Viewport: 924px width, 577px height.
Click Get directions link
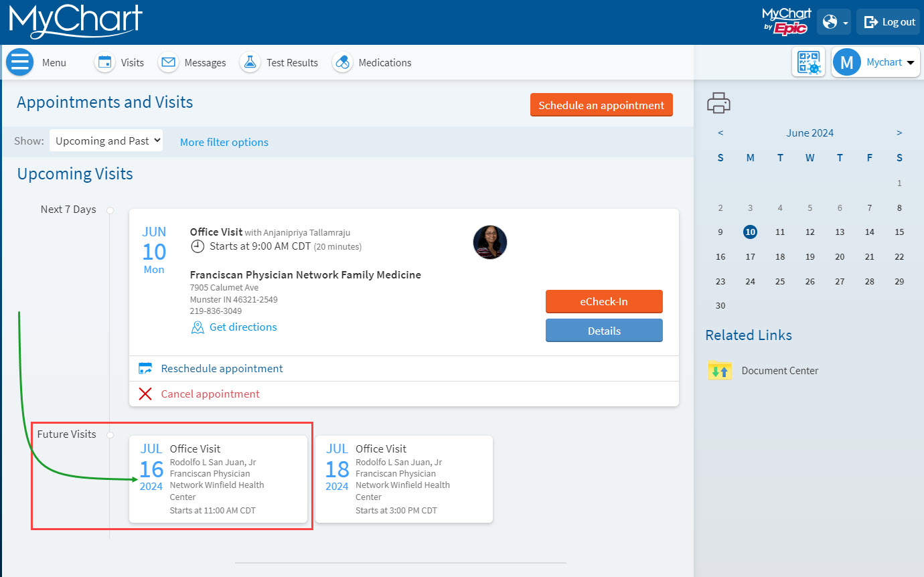(x=243, y=327)
